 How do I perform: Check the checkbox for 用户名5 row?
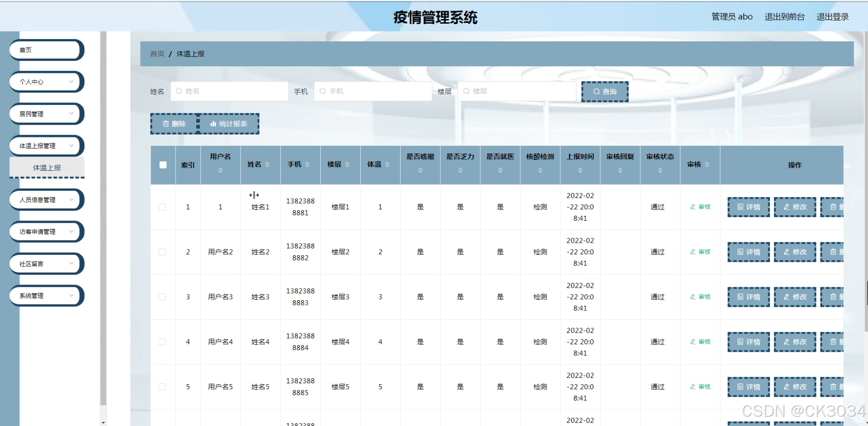[x=162, y=387]
